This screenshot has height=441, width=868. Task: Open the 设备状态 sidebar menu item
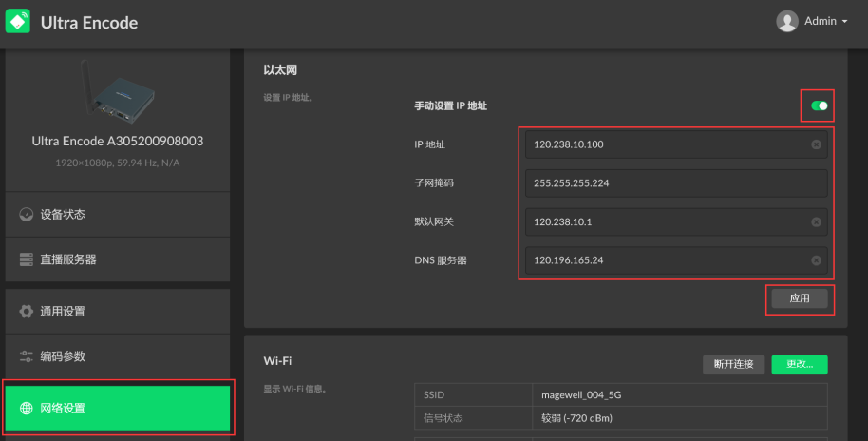tap(117, 215)
